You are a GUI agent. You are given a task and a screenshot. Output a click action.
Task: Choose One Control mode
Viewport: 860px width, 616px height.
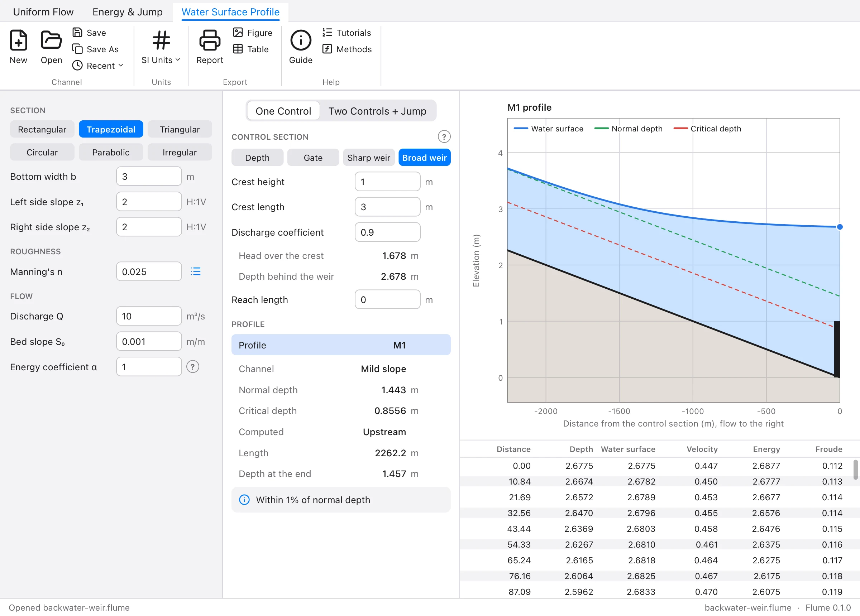283,111
